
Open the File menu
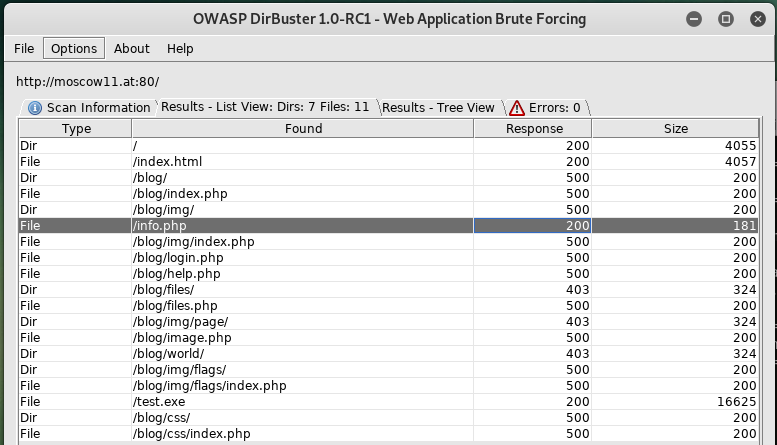click(x=24, y=49)
